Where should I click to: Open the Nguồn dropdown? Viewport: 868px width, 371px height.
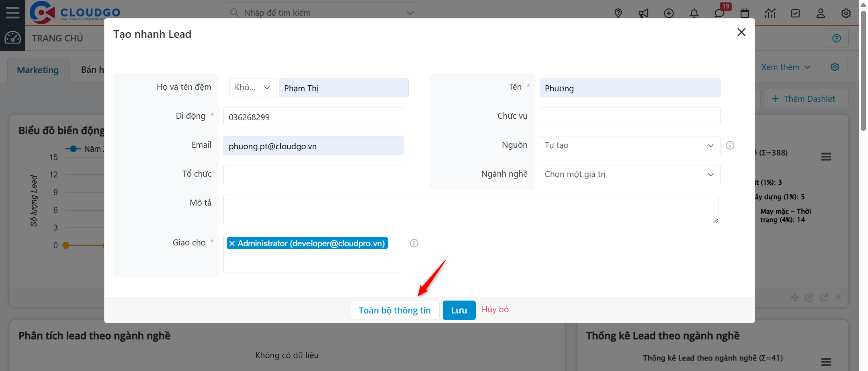click(x=629, y=145)
